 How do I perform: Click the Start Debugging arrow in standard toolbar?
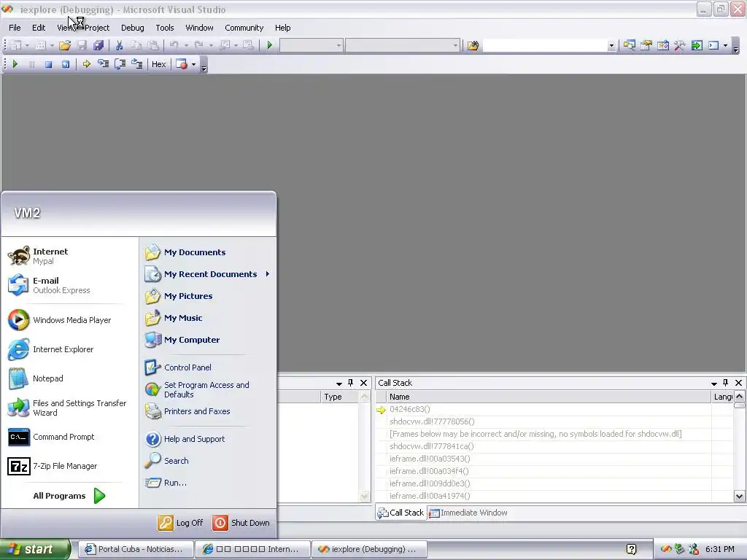[x=270, y=45]
